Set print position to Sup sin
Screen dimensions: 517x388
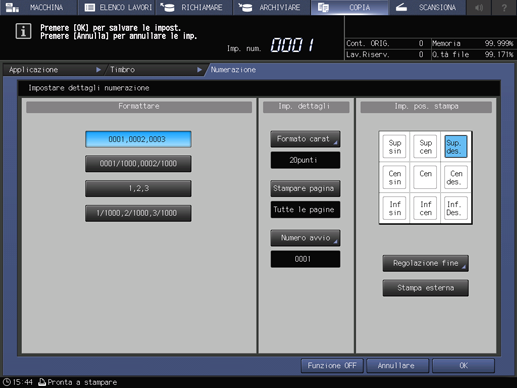[x=394, y=147]
